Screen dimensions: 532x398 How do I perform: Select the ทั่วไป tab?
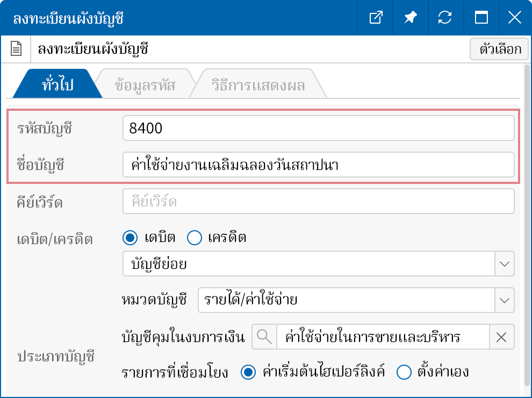57,86
